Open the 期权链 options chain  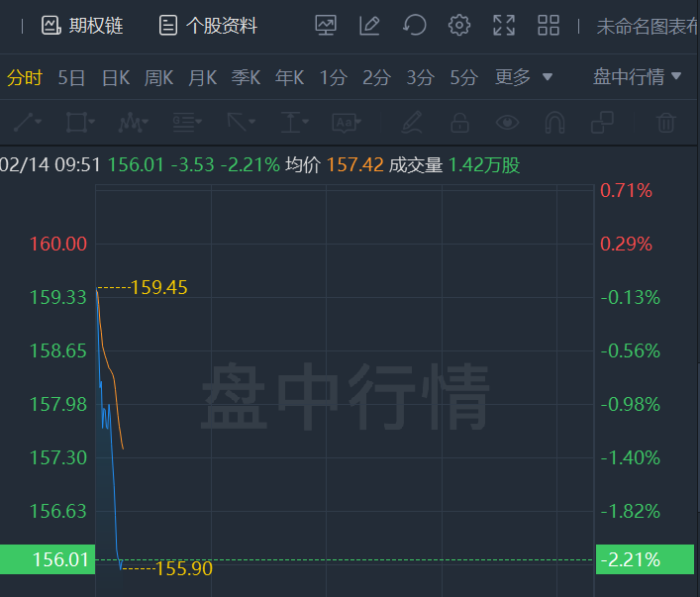82,26
